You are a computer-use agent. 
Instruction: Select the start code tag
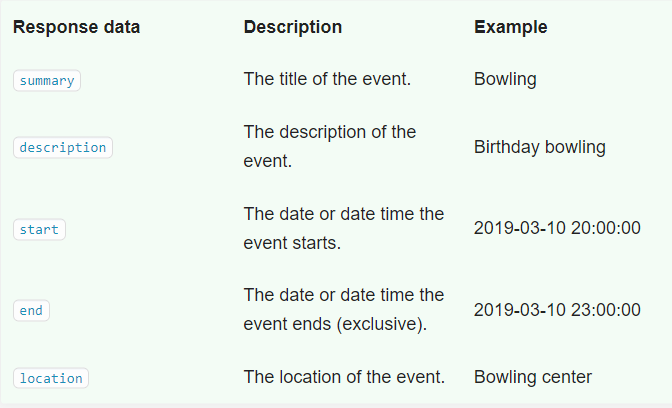[39, 229]
